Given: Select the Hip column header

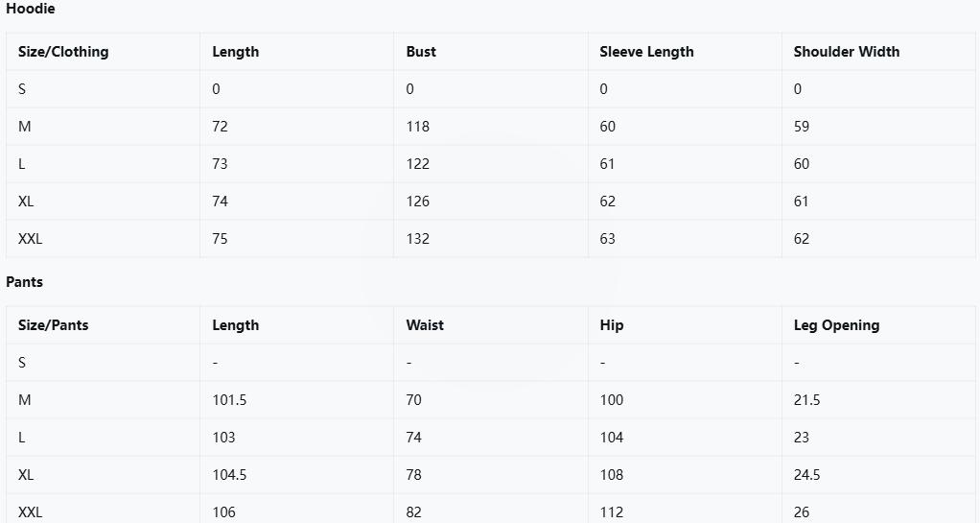Looking at the screenshot, I should (612, 325).
